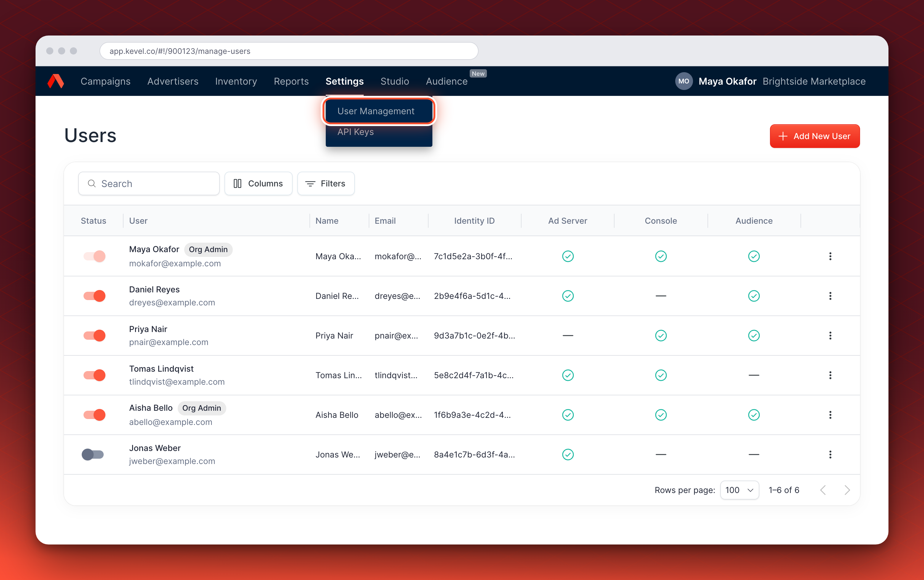Click the '1–6 of 6' pagination text
924x580 pixels.
click(784, 490)
